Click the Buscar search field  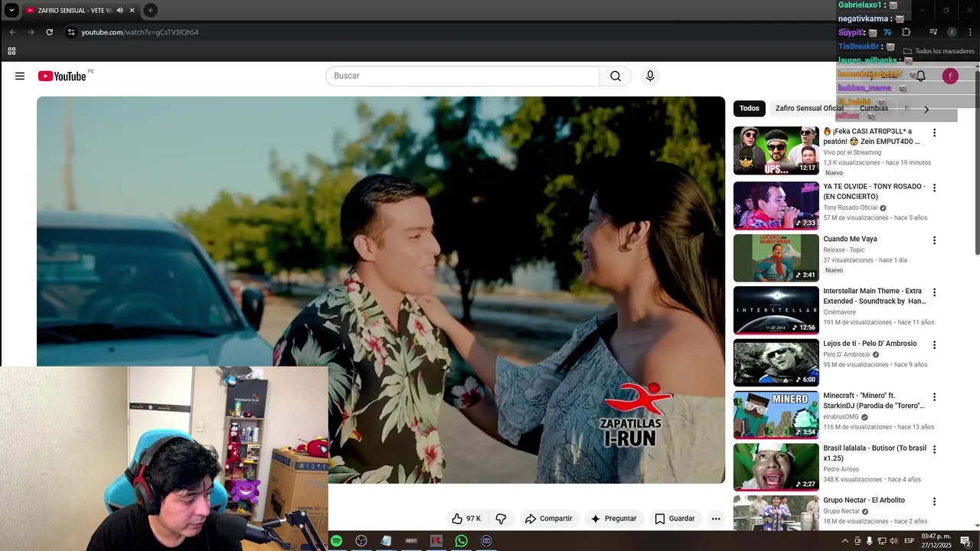pos(462,76)
